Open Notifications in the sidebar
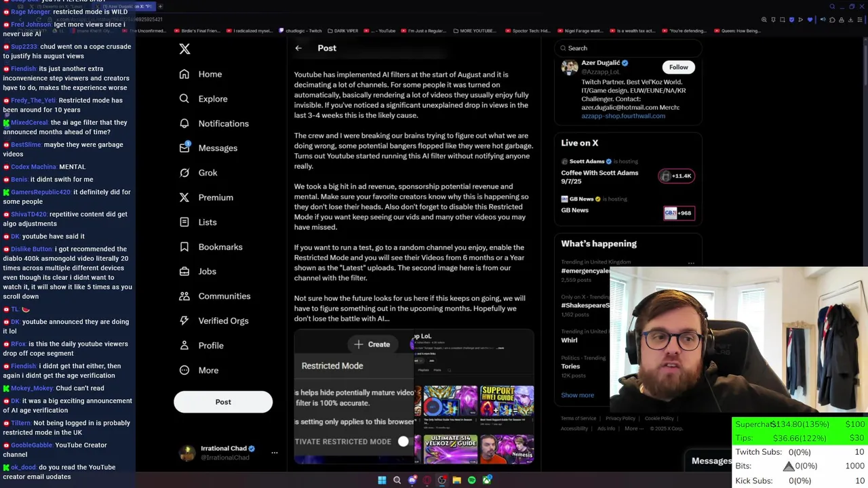This screenshot has height=488, width=868. [x=214, y=123]
